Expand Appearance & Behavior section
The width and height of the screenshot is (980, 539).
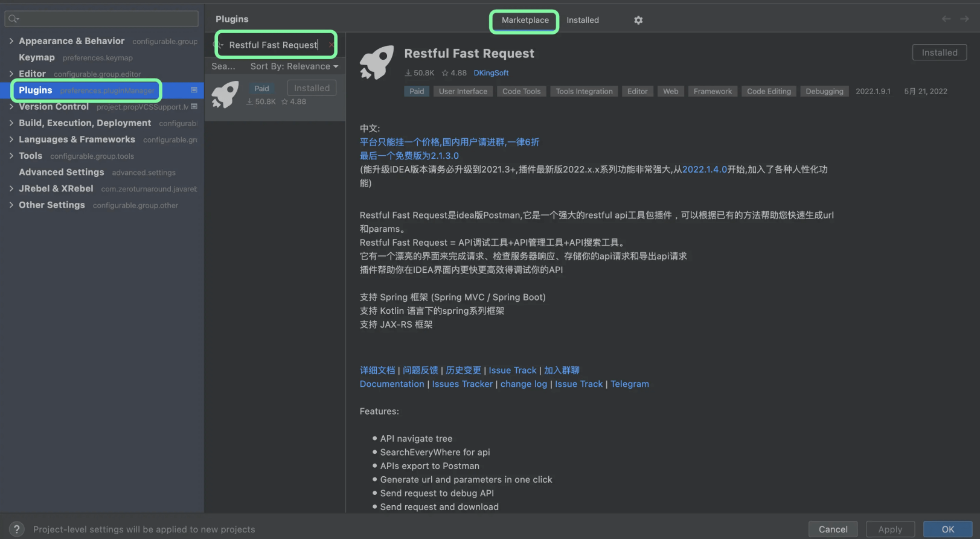pyautogui.click(x=11, y=41)
